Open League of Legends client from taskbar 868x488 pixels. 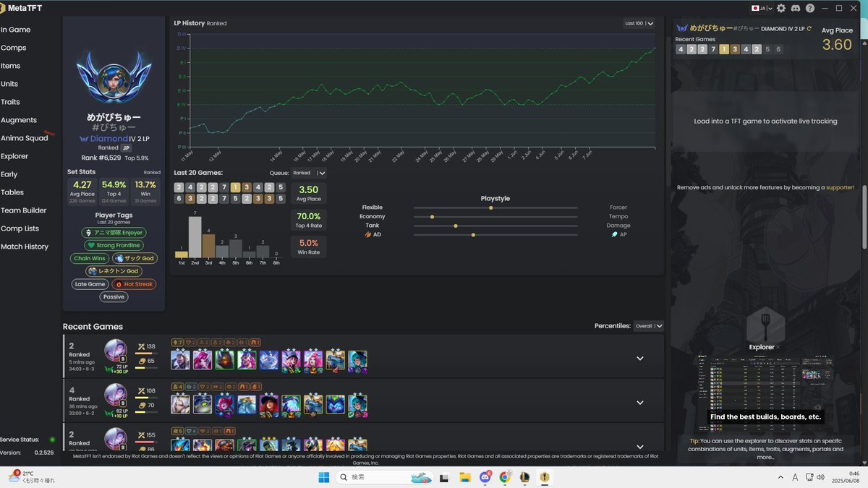point(524,477)
